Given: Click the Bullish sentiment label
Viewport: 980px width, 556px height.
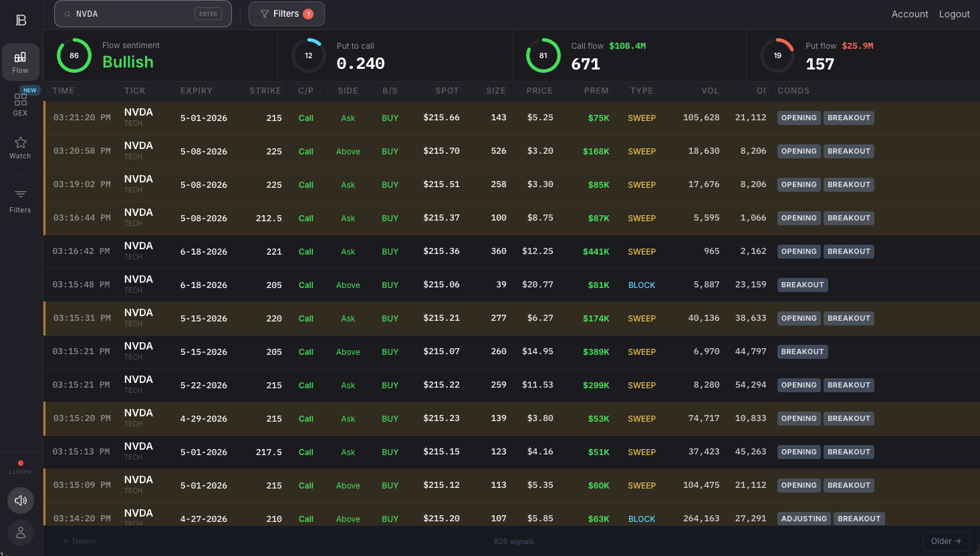Looking at the screenshot, I should click(128, 62).
